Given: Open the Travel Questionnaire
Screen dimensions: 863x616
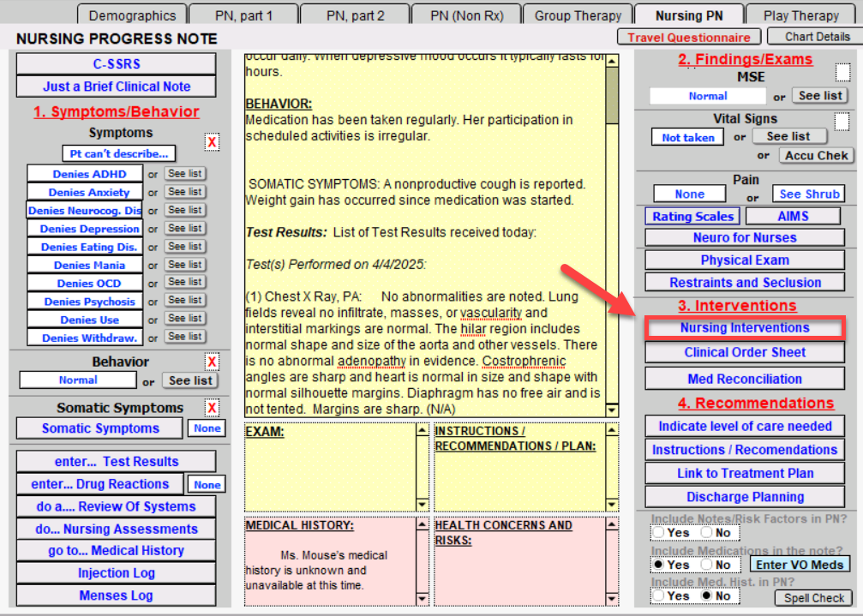Looking at the screenshot, I should pyautogui.click(x=689, y=37).
